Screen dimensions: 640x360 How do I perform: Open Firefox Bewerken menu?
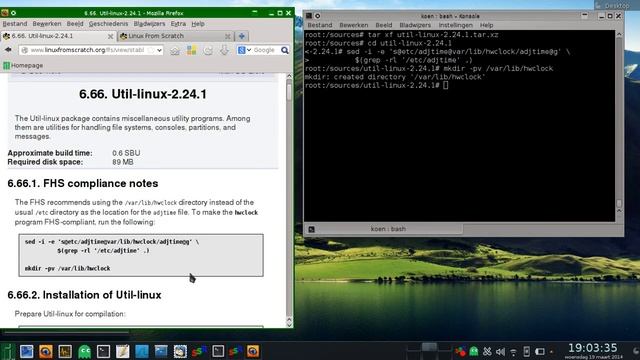click(47, 24)
